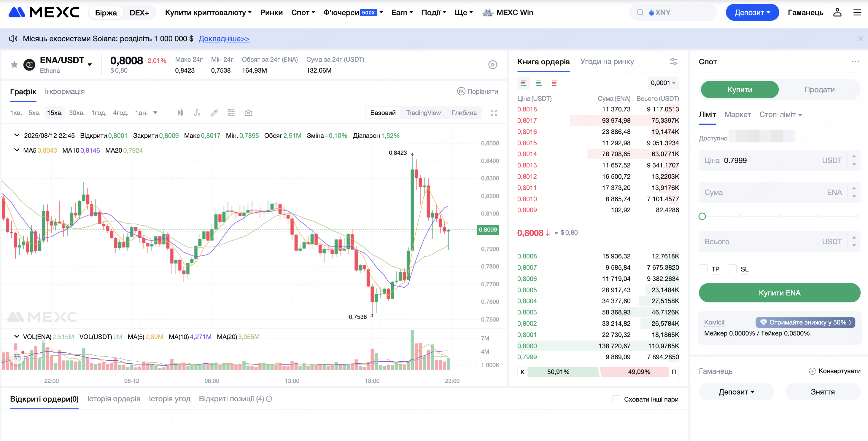The image size is (868, 441).
Task: Open the ENA/USDT pair dropdown
Action: coord(90,65)
